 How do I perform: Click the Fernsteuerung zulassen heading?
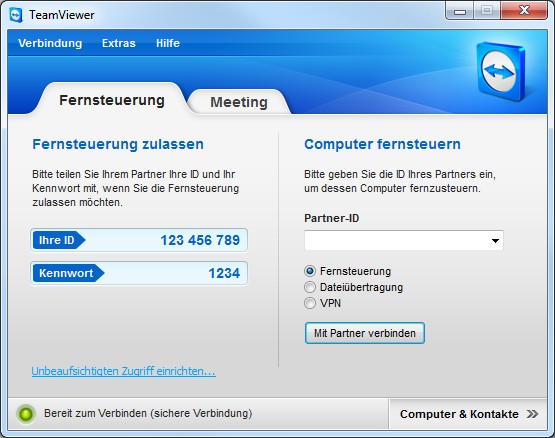pos(118,144)
